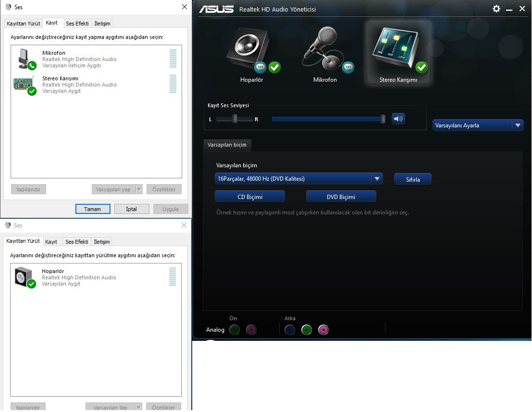
Task: Select Kayıttan Yürüt tab in lower Ses window
Action: click(23, 241)
